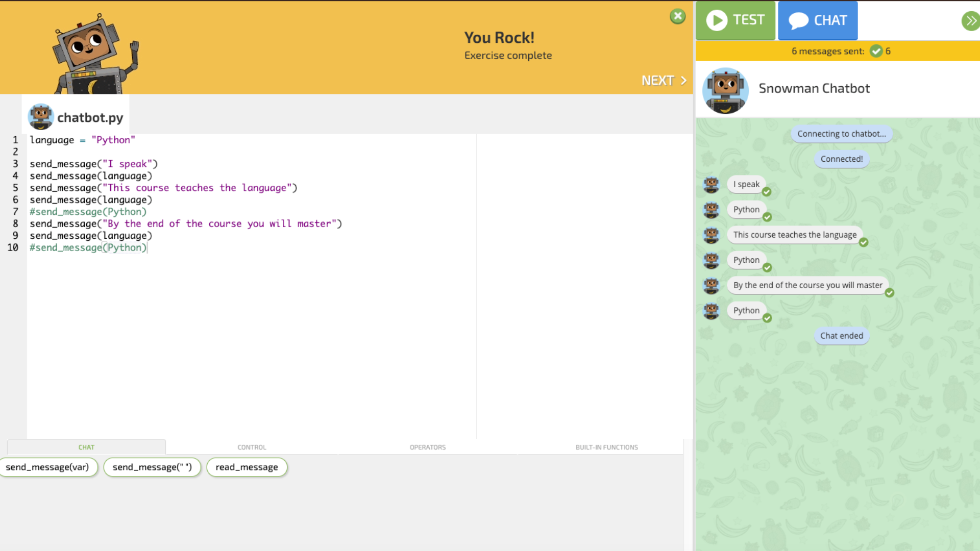980x551 pixels.
Task: Insert the read_message snippet
Action: (247, 467)
